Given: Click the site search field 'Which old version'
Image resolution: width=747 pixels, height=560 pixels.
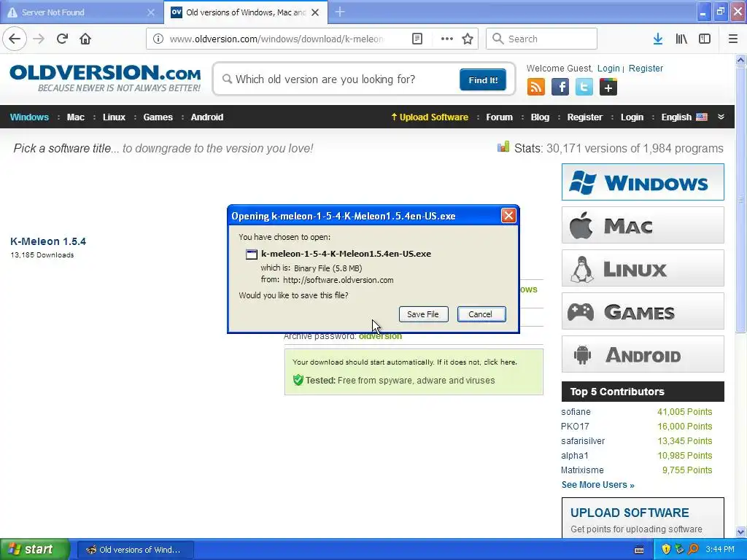Looking at the screenshot, I should (x=338, y=79).
